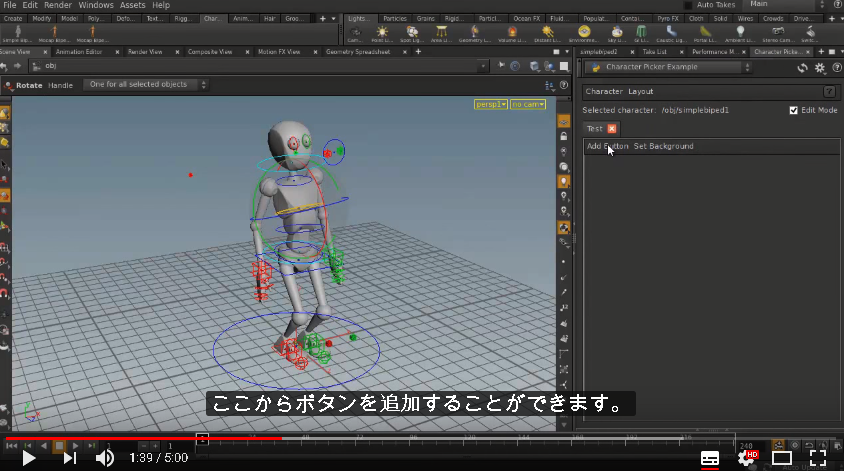Image resolution: width=844 pixels, height=471 pixels.
Task: Switch to the Animation Editor tab
Action: 79,52
